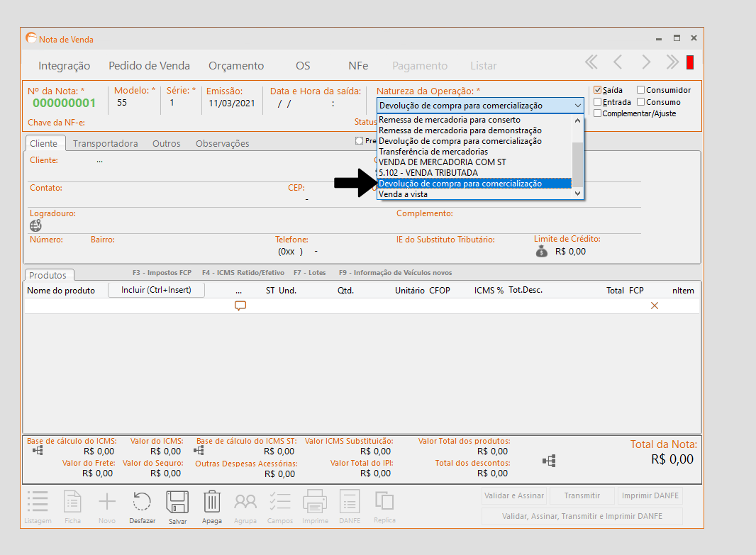Toggle the Pre checkbox near tabs

coord(359,140)
